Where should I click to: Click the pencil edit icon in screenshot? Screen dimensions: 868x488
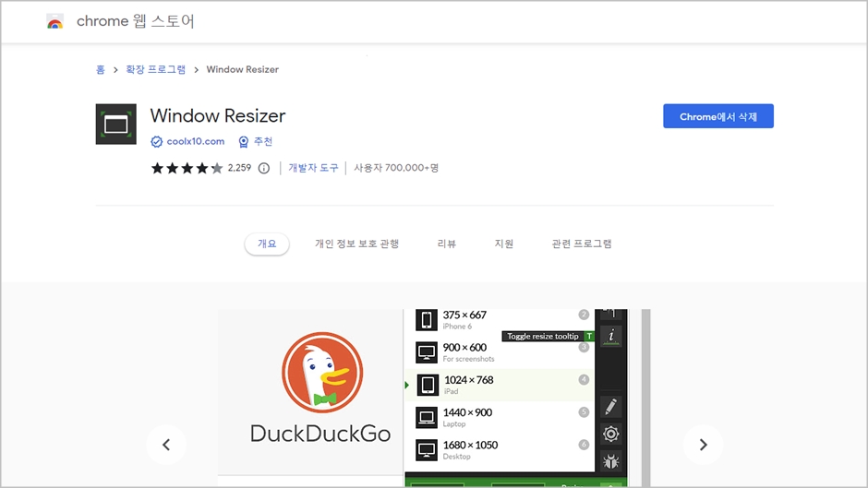[610, 407]
